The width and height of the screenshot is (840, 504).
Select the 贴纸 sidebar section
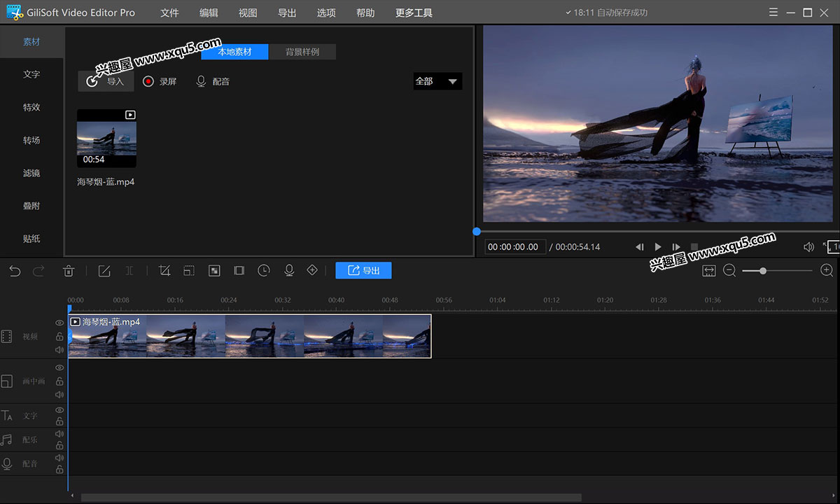click(31, 239)
